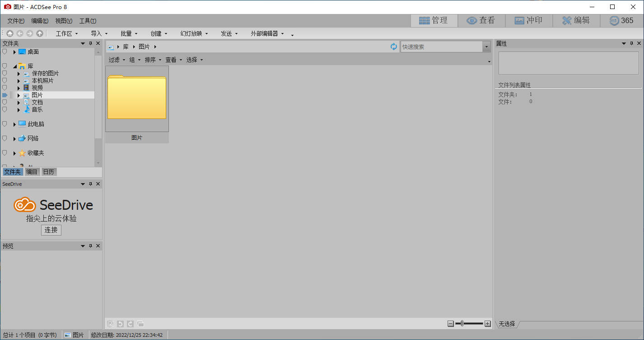Close the 预览 panel
The width and height of the screenshot is (644, 340).
(x=98, y=246)
